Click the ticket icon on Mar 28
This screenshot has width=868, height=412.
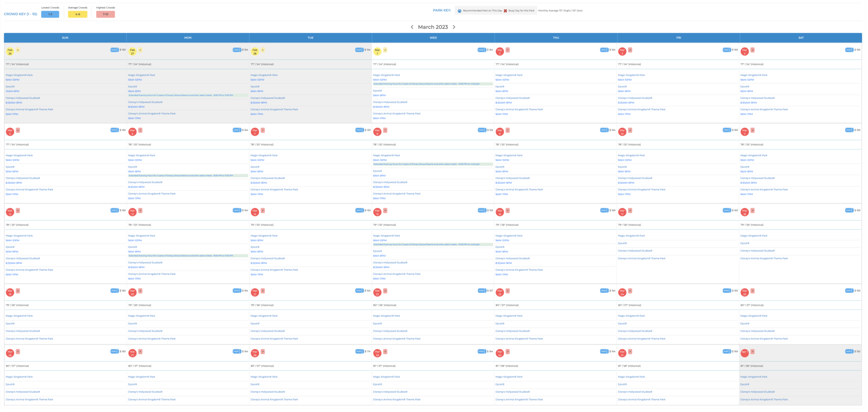359,351
